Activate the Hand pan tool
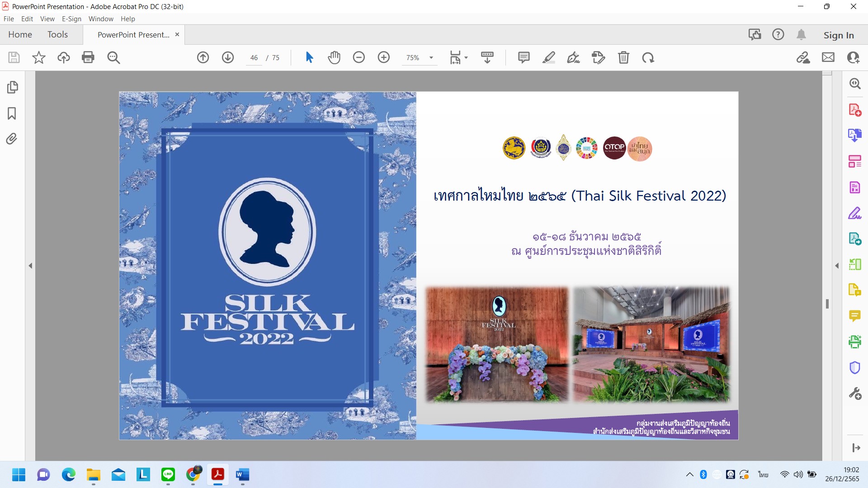Viewport: 868px width, 488px height. coord(334,57)
